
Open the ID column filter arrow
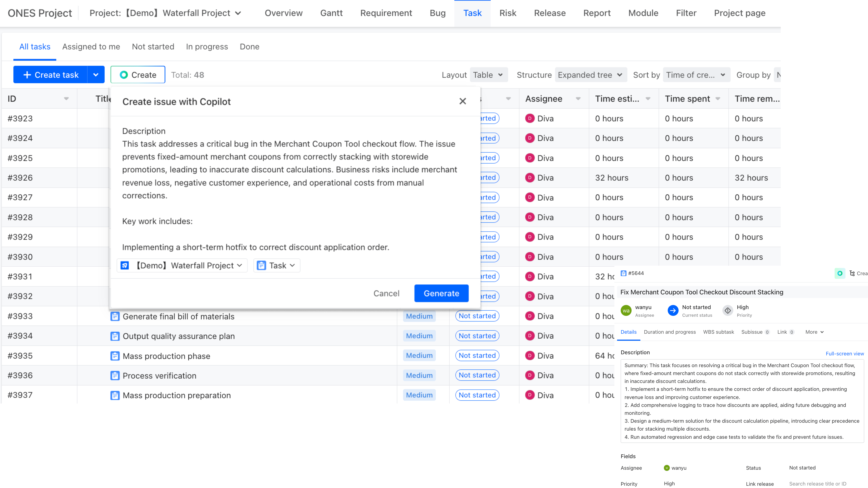click(66, 99)
